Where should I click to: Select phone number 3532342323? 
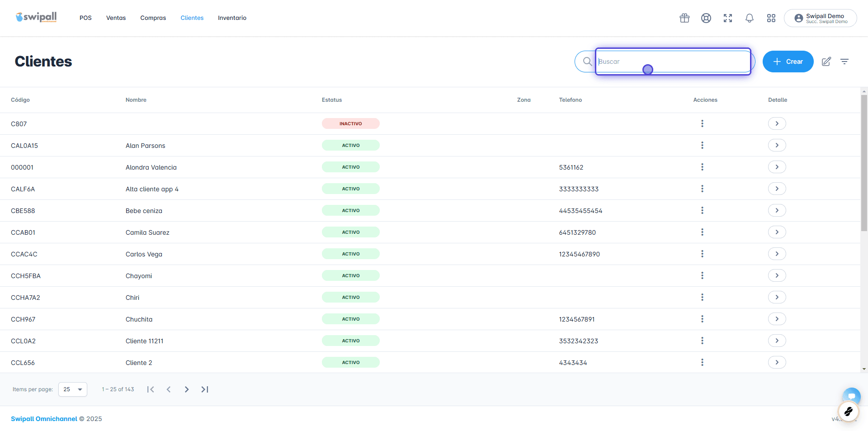pos(579,341)
